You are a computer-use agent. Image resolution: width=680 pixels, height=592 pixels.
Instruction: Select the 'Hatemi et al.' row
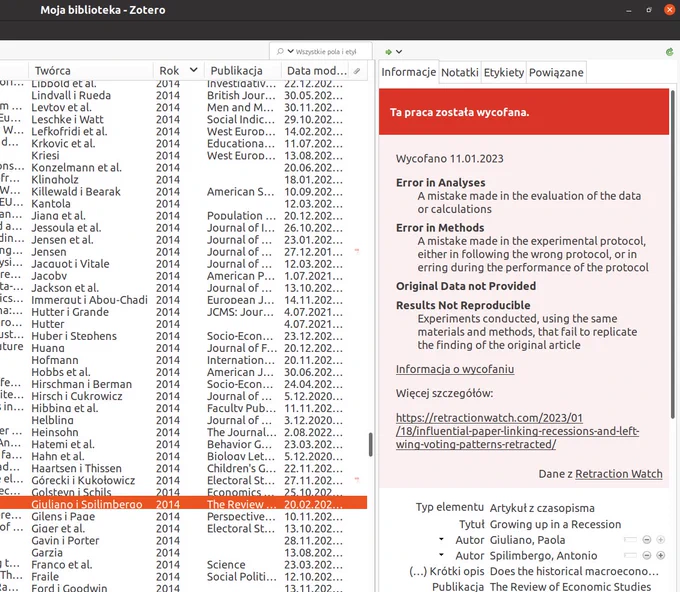tap(183, 445)
